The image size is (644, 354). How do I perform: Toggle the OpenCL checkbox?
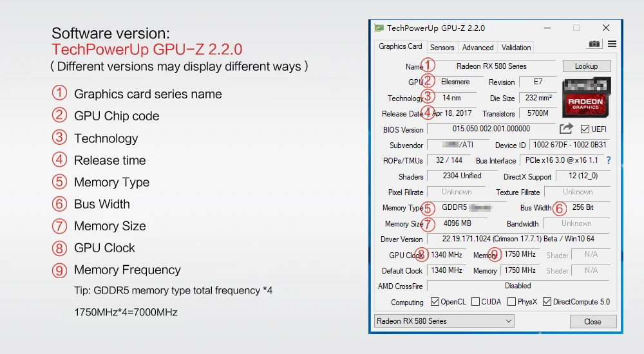pyautogui.click(x=435, y=302)
